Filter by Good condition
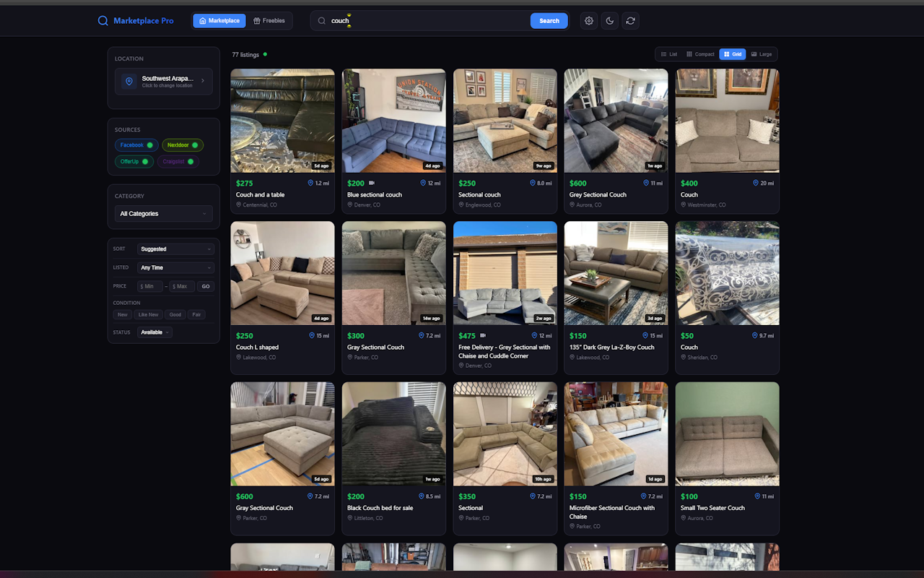This screenshot has width=924, height=578. click(x=175, y=315)
